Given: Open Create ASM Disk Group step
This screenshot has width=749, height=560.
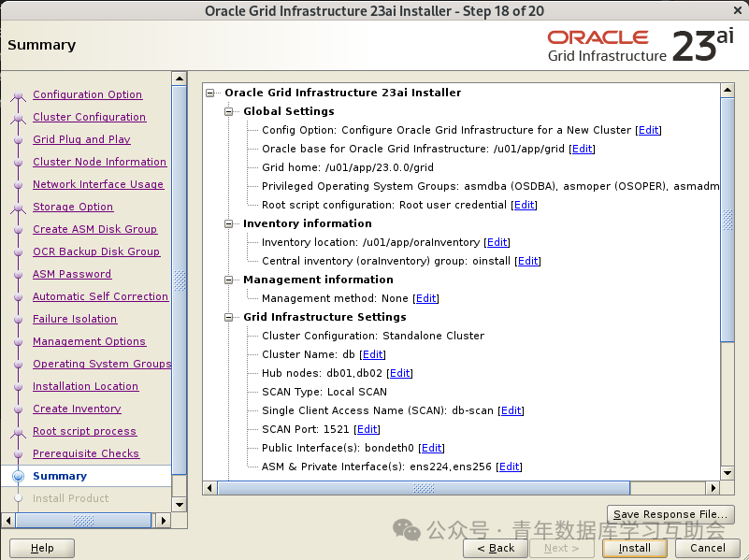Looking at the screenshot, I should tap(94, 229).
